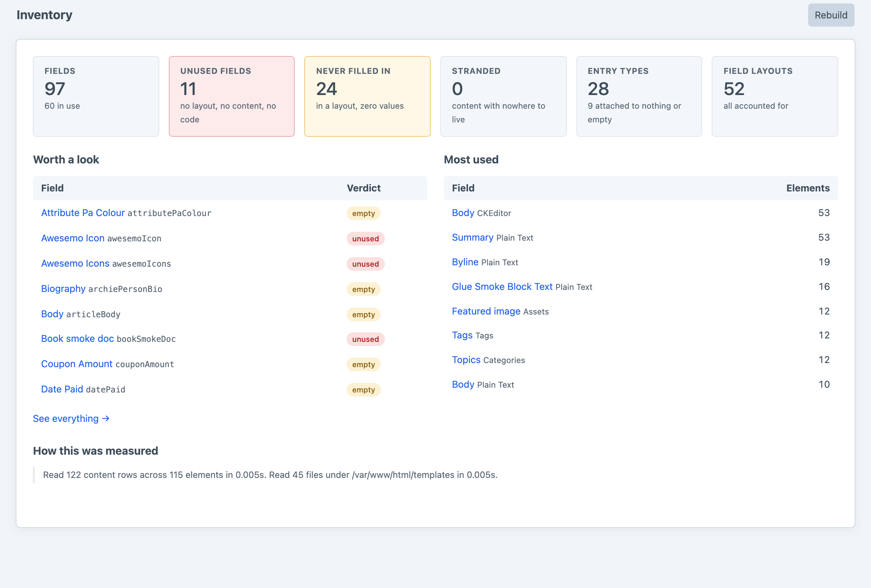Screen dimensions: 871x588
Task: Click the unused badge for Awesemo Icon
Action: pos(365,239)
